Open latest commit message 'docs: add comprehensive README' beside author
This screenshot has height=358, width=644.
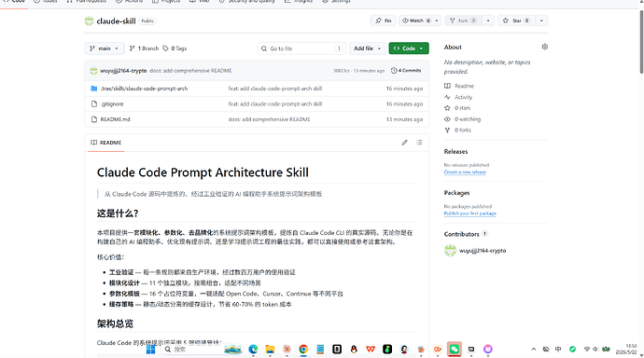[x=190, y=71]
